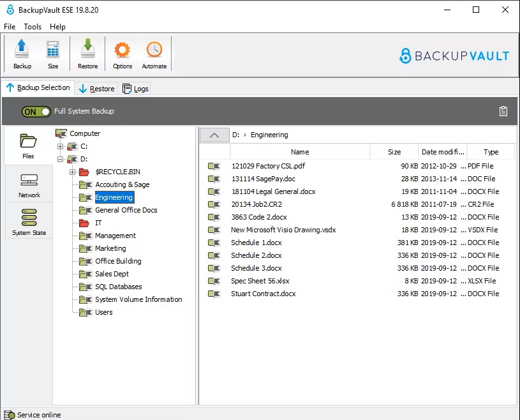Expand the C: drive node

(x=60, y=146)
